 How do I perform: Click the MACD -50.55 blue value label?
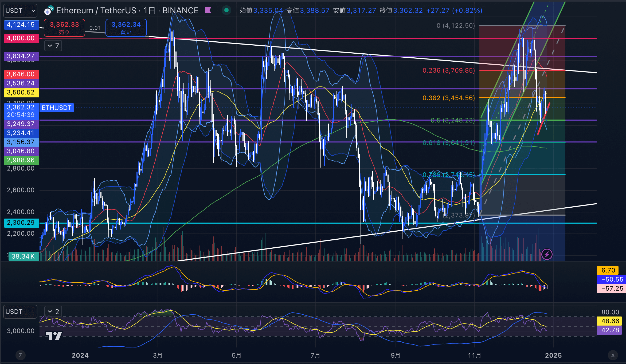point(612,279)
